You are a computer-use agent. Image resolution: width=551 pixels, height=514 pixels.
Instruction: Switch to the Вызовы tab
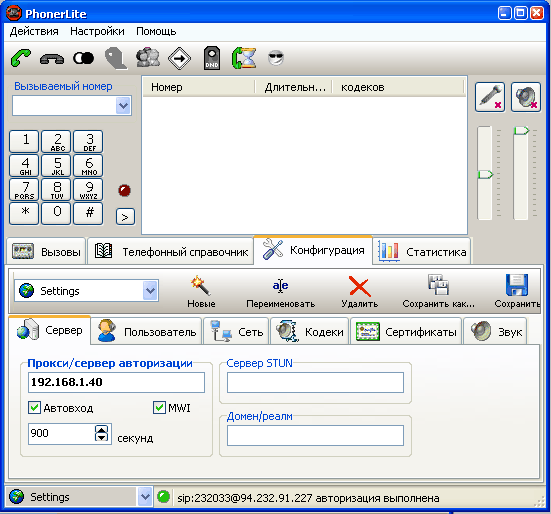[x=46, y=252]
